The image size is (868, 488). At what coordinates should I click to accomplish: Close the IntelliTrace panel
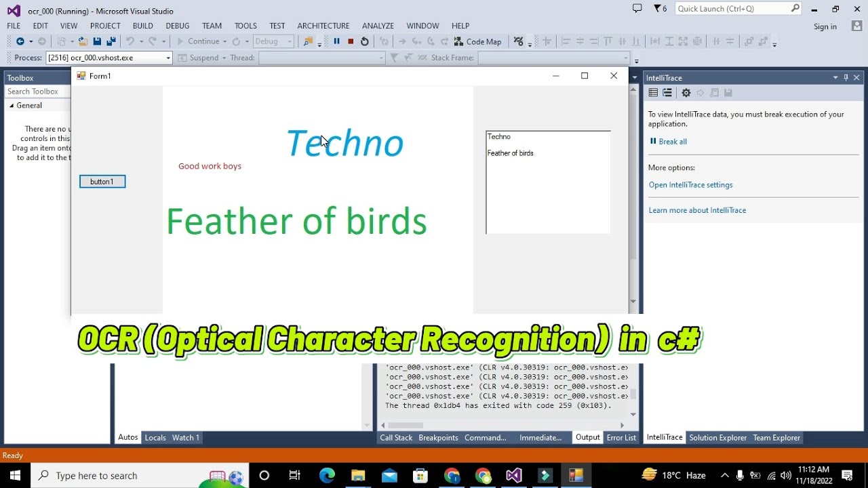[x=856, y=78]
